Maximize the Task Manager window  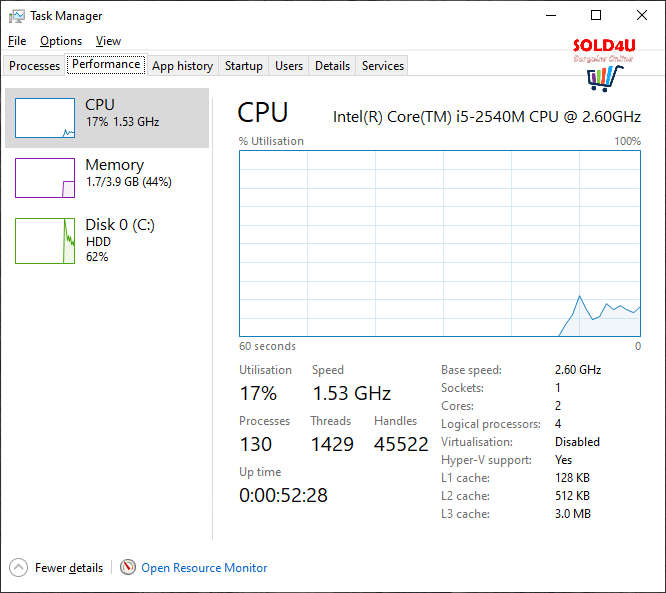coord(596,16)
